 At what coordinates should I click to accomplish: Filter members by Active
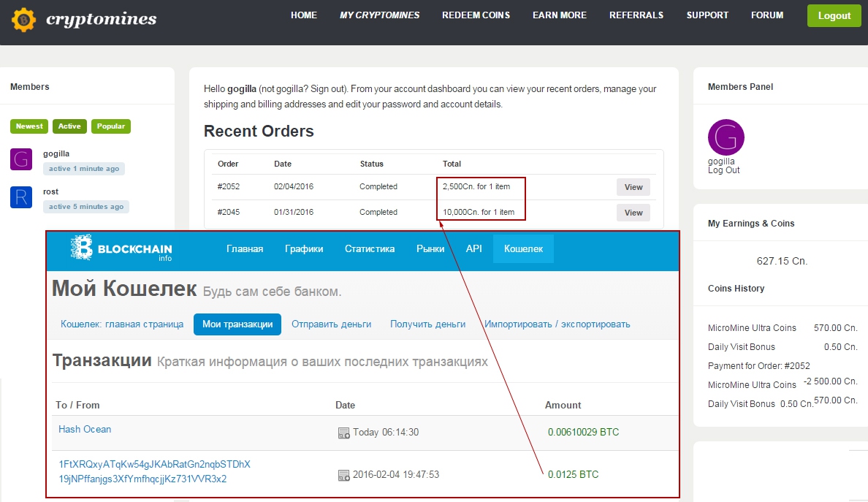[69, 126]
